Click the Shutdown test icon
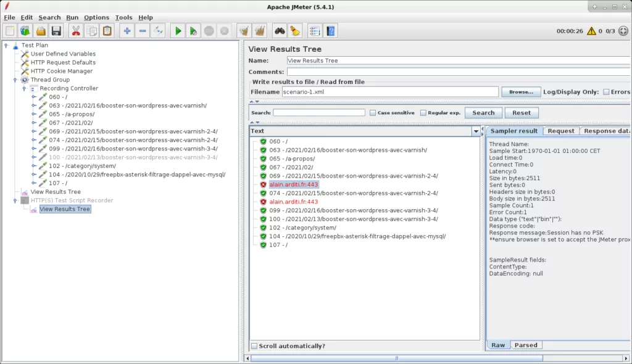Screen dimensions: 632x364 tap(225, 31)
